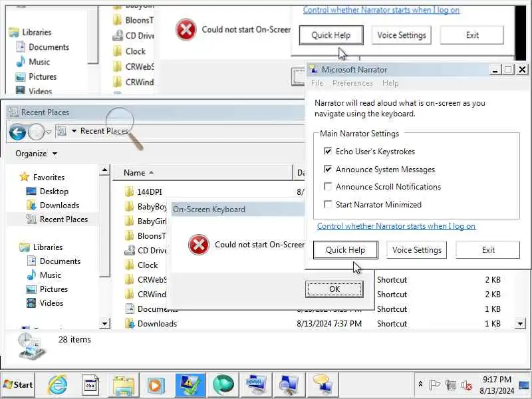Viewport: 532px width, 399px height.
Task: Click the address bar location icon
Action: click(x=61, y=131)
